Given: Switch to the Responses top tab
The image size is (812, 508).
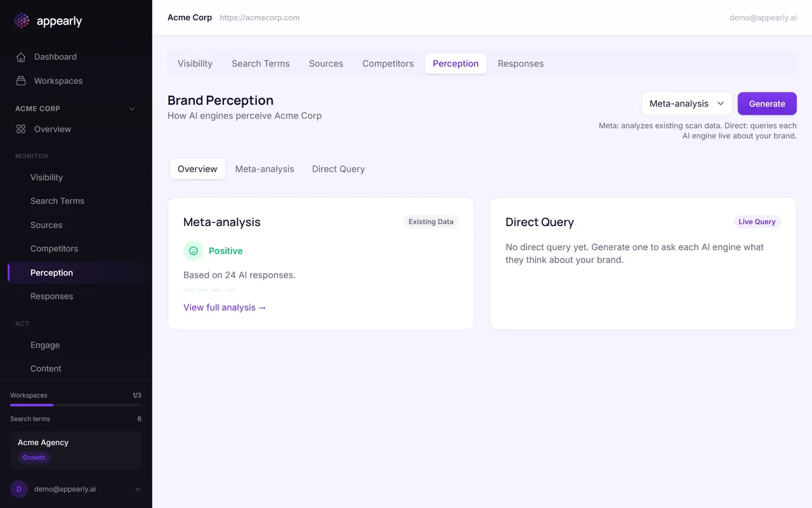Looking at the screenshot, I should point(520,63).
